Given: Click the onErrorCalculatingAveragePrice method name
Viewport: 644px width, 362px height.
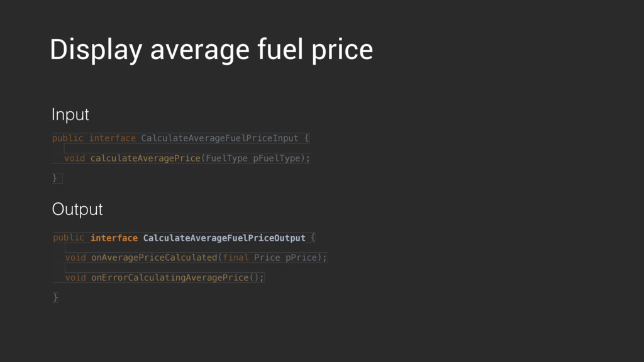Looking at the screenshot, I should [x=170, y=278].
